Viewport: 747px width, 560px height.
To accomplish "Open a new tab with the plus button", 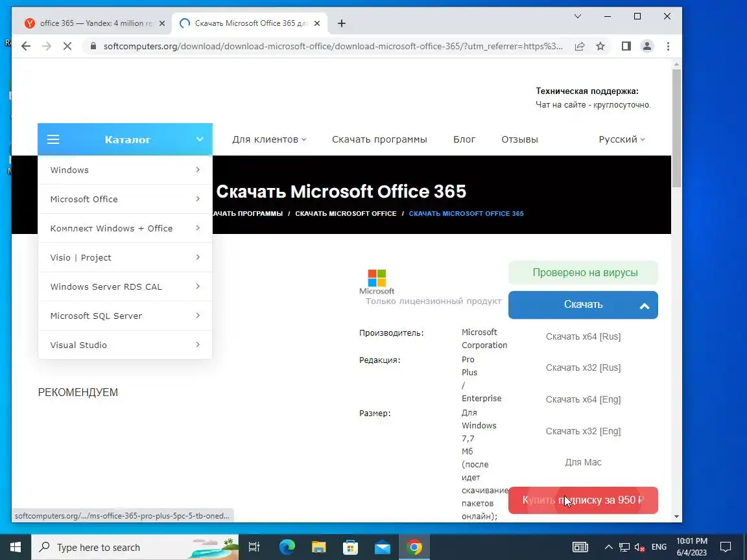I will pos(342,23).
